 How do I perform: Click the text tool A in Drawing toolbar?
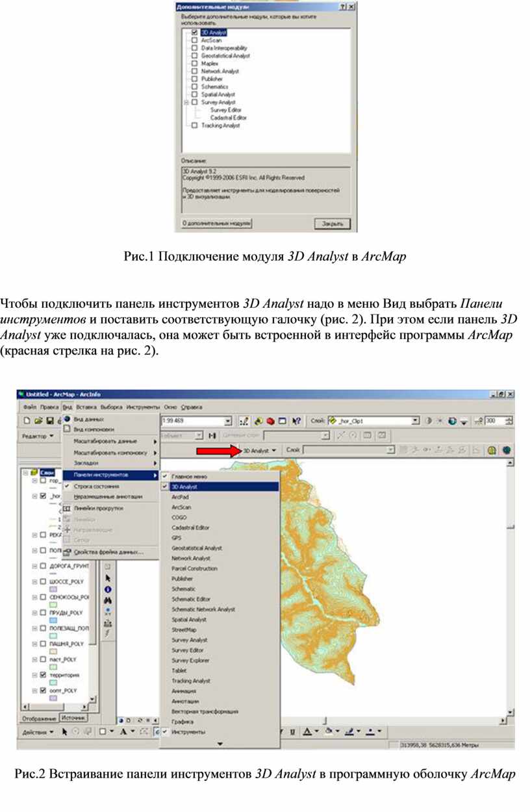coord(122,731)
